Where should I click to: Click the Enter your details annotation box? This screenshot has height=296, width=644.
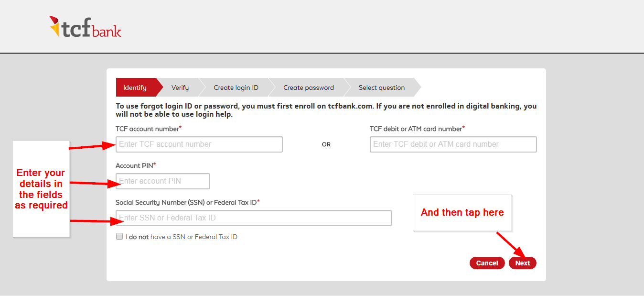41,188
